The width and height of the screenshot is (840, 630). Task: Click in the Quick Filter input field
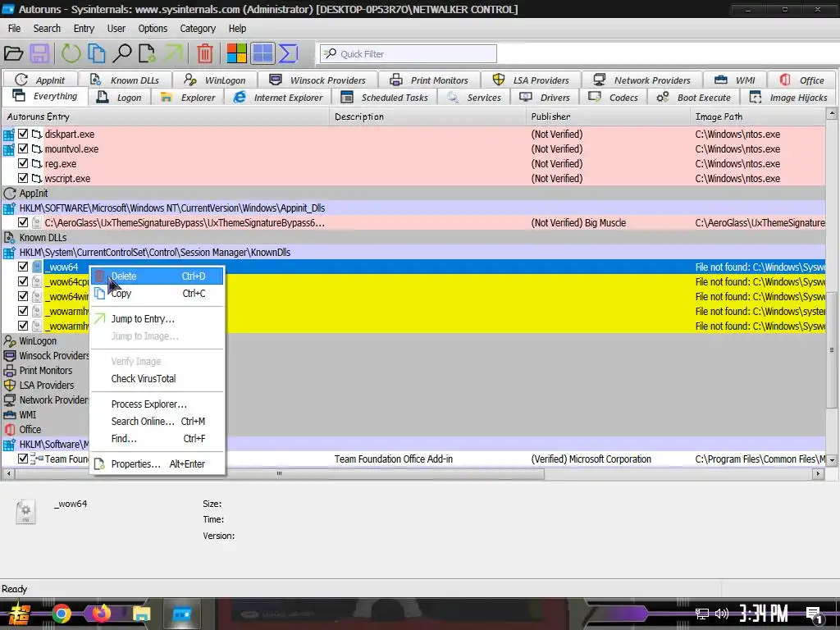[409, 53]
